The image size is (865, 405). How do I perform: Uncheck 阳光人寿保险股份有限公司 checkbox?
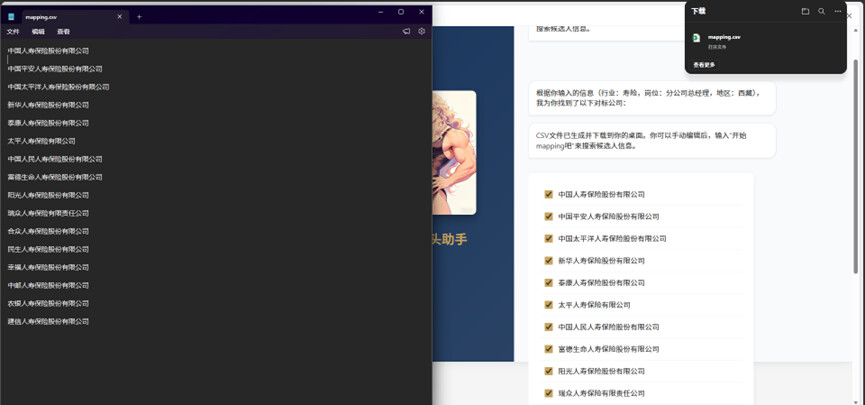[x=548, y=371]
